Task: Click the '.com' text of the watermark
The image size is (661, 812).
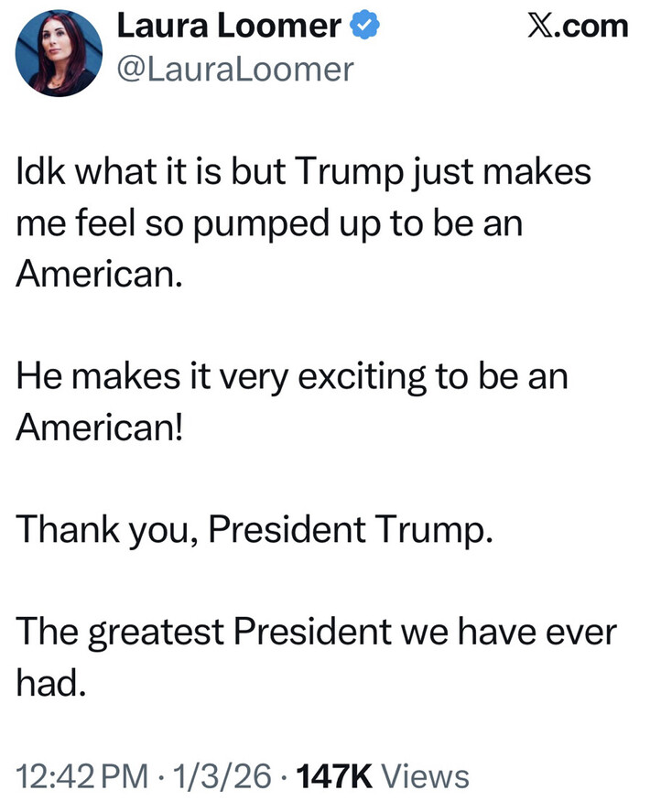Action: point(595,26)
